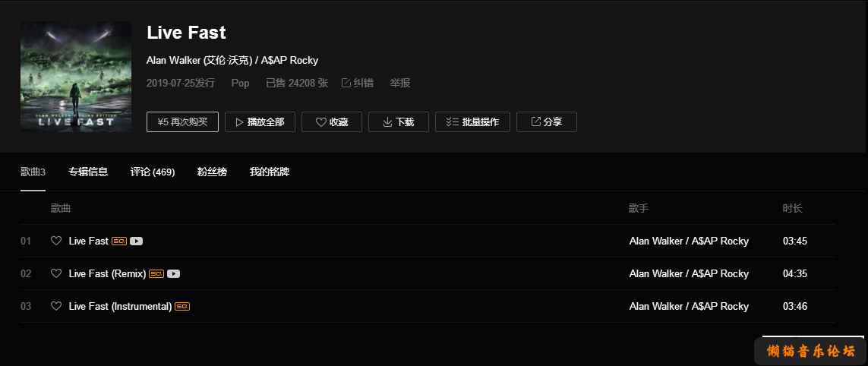Click the 收藏 favorite button
The height and width of the screenshot is (366, 868).
tap(332, 121)
